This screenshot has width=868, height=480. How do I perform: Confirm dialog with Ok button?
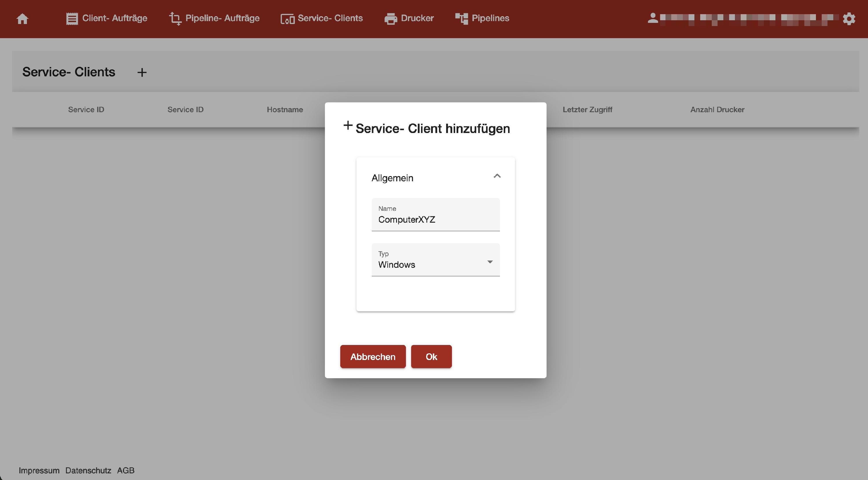point(431,356)
